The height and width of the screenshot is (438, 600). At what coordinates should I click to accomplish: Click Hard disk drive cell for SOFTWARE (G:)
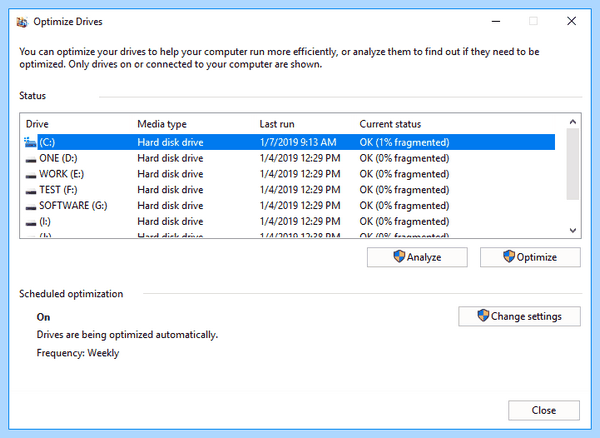170,205
